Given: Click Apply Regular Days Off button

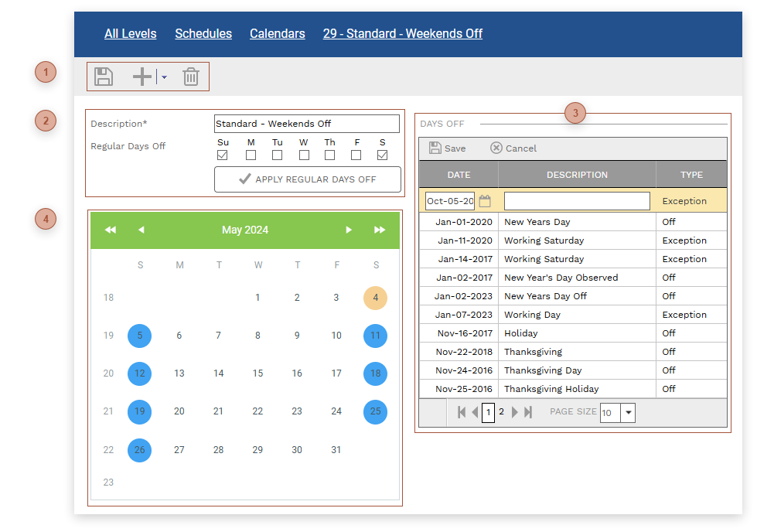Looking at the screenshot, I should click(307, 179).
